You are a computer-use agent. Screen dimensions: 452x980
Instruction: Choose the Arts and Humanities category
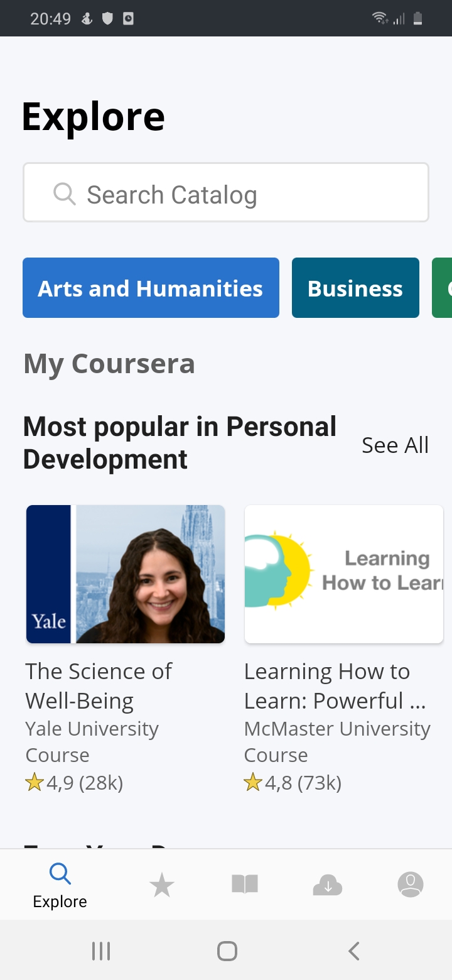coord(151,288)
